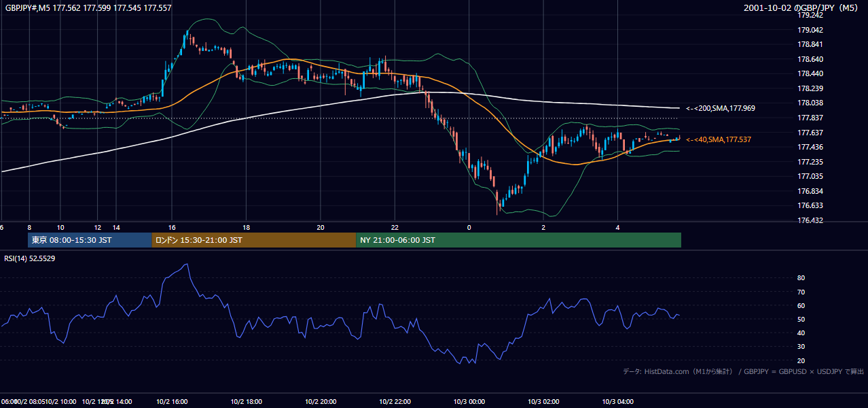Click the 10/2 16:00 bottom time label
Screen dimensions: 868x408
coord(173,402)
